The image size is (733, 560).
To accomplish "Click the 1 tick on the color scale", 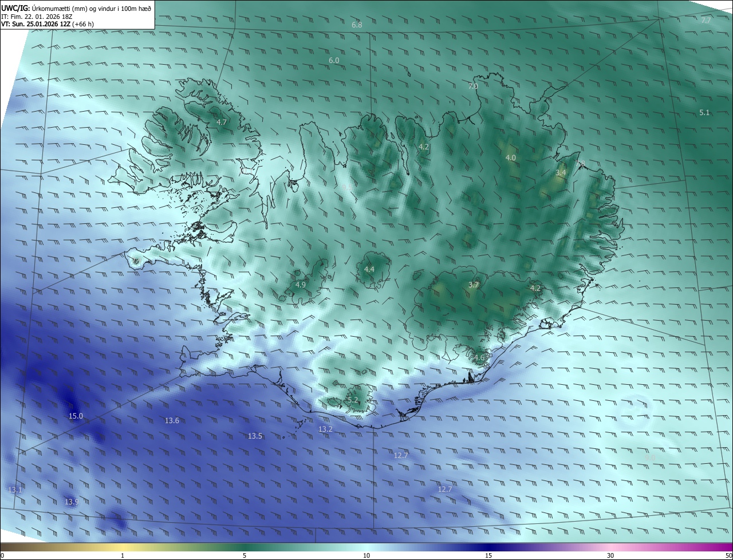I will coord(123,555).
